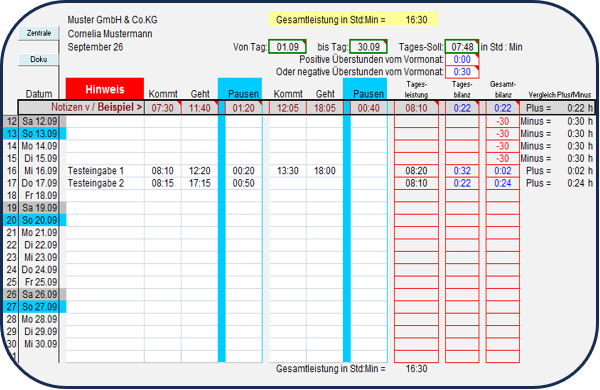Select date cell Fr 25.09
Viewport: 600px width, 390px height.
coord(39,282)
